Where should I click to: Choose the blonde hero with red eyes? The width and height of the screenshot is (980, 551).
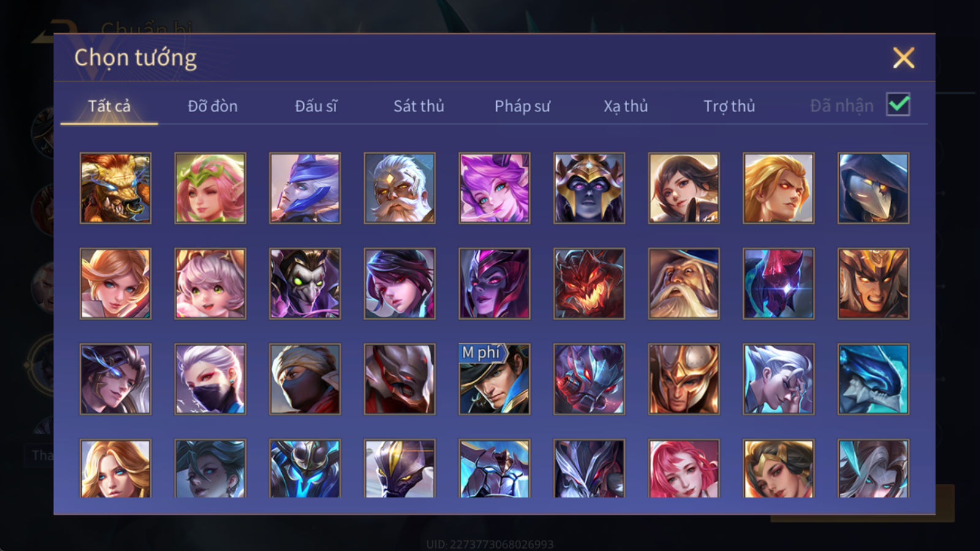778,188
